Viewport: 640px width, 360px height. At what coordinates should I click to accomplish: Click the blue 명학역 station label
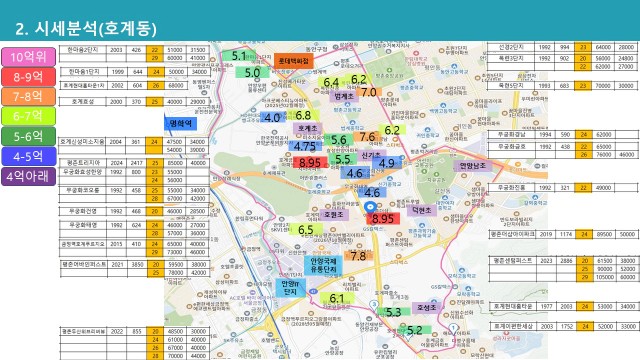[x=180, y=123]
